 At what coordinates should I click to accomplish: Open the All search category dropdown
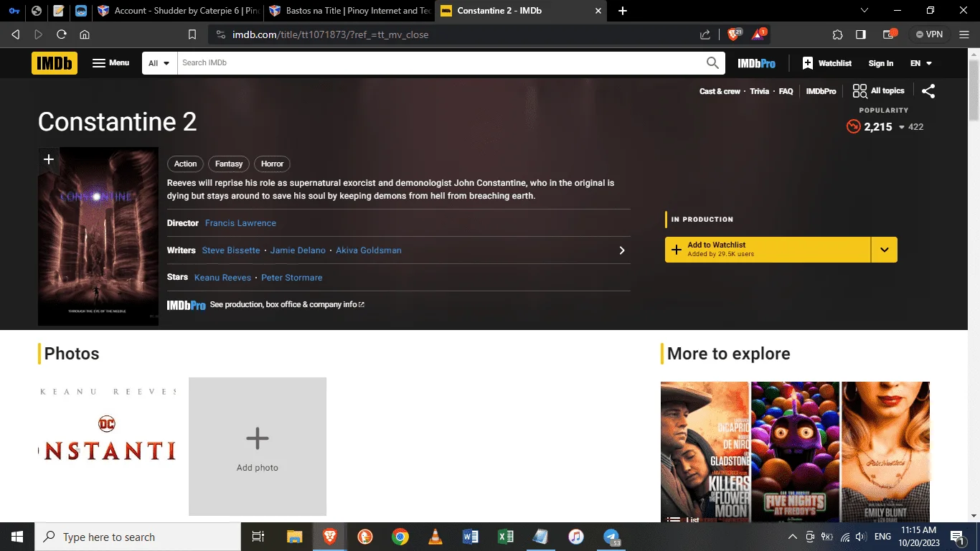[x=159, y=63]
